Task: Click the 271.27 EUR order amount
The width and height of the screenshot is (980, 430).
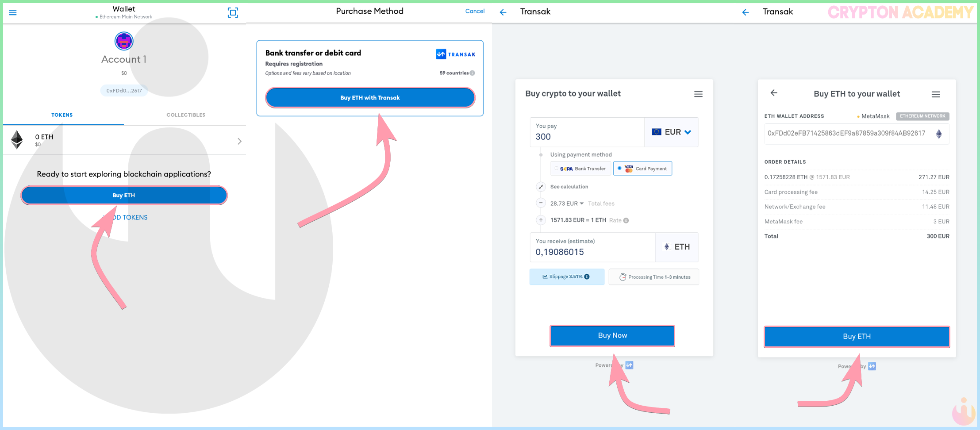Action: [x=934, y=177]
